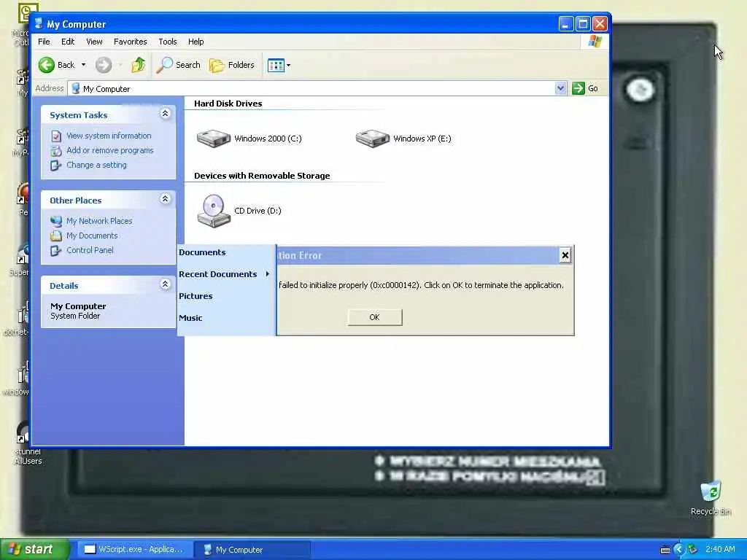Collapse the Other Places panel
747x560 pixels.
pyautogui.click(x=165, y=199)
